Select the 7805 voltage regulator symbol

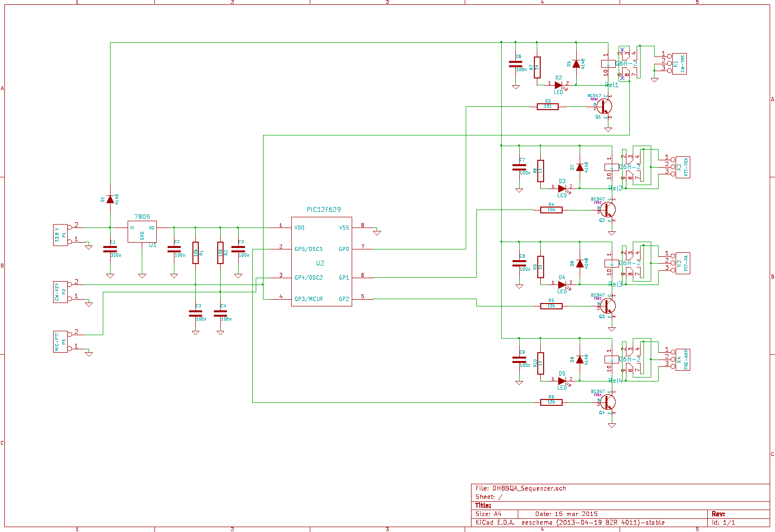click(x=142, y=232)
